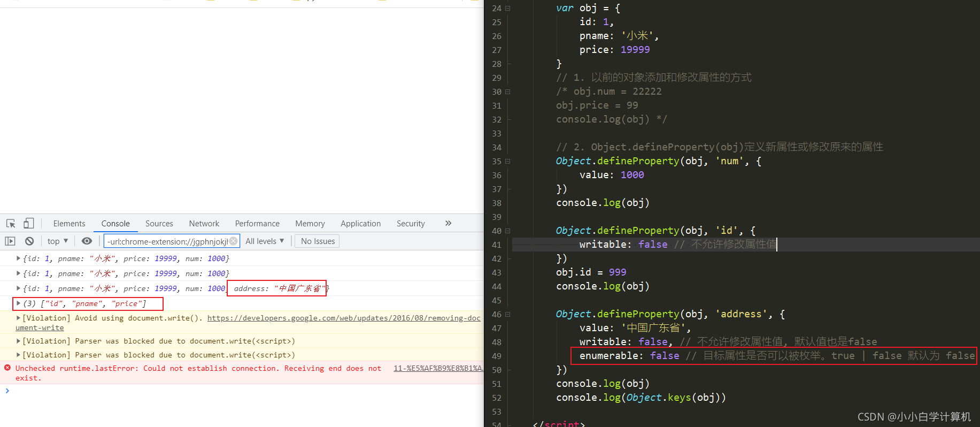Click "pname: '小米'" line in editor
Viewport: 980px width, 427px height.
click(x=619, y=36)
